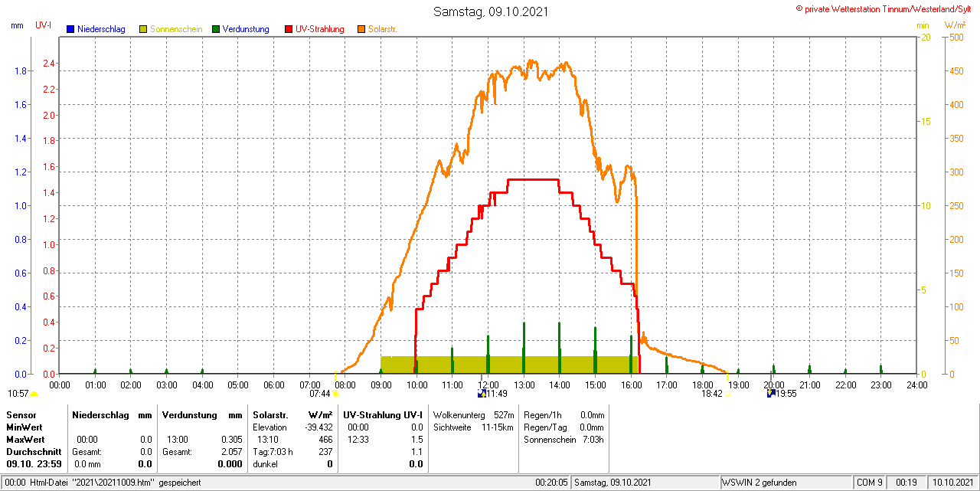980x491 pixels.
Task: Click the Wolkenunterg 527m entry
Action: coord(473,414)
